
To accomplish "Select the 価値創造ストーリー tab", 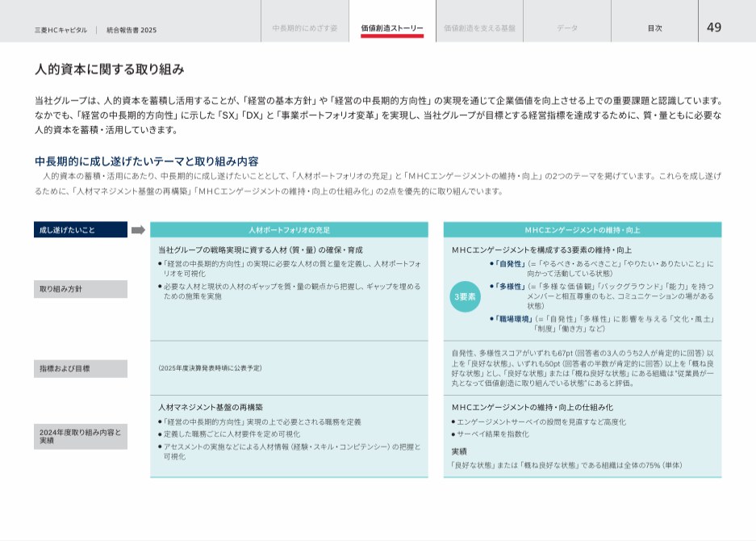I will (392, 28).
